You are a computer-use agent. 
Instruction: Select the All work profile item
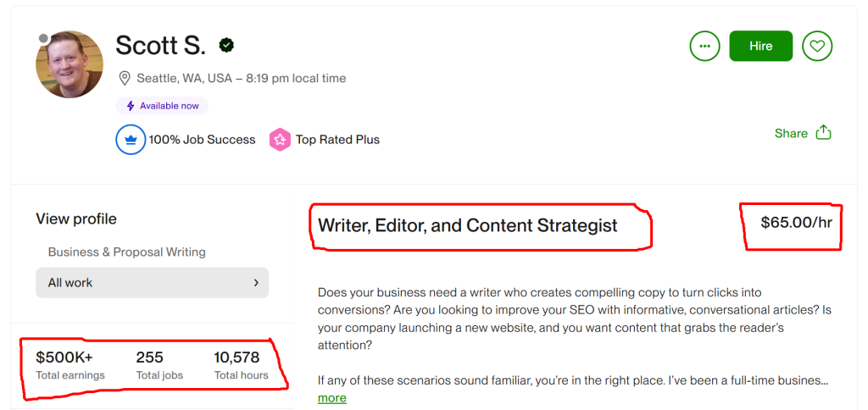[152, 283]
